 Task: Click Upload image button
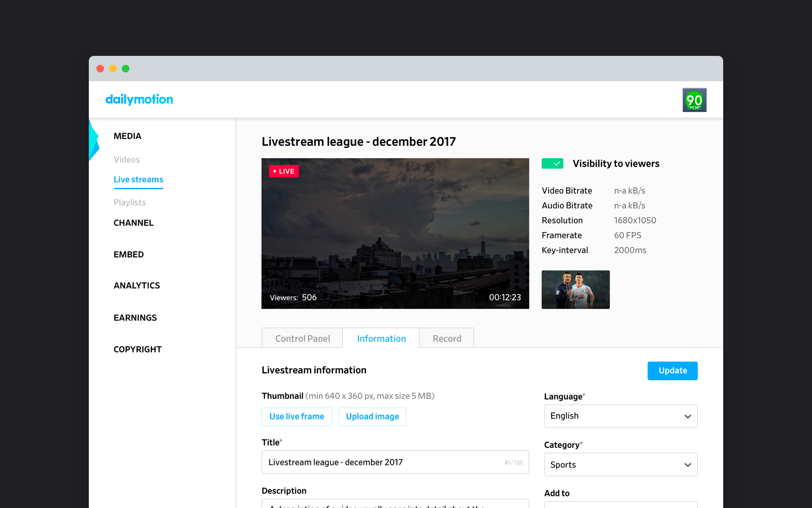point(372,417)
